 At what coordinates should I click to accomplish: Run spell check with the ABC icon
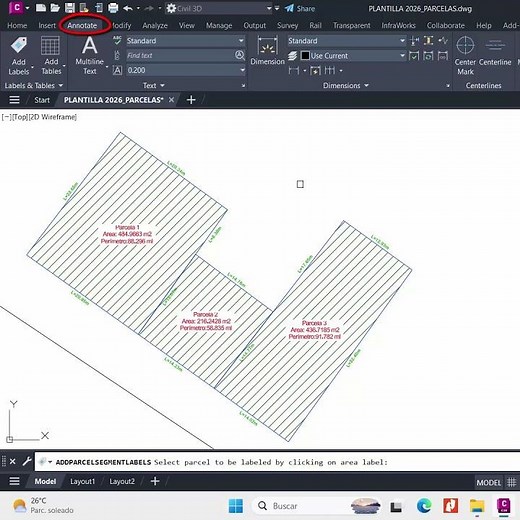[117, 40]
